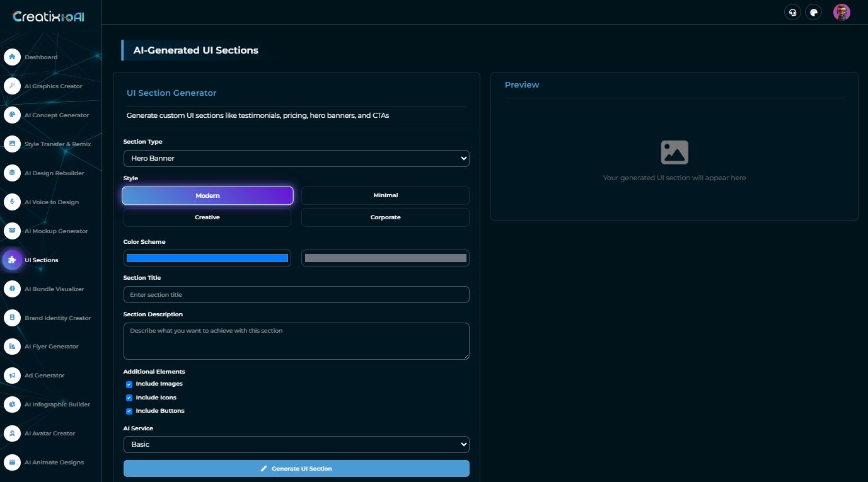
Task: Click the AI Avatar Creator person icon
Action: tap(12, 433)
